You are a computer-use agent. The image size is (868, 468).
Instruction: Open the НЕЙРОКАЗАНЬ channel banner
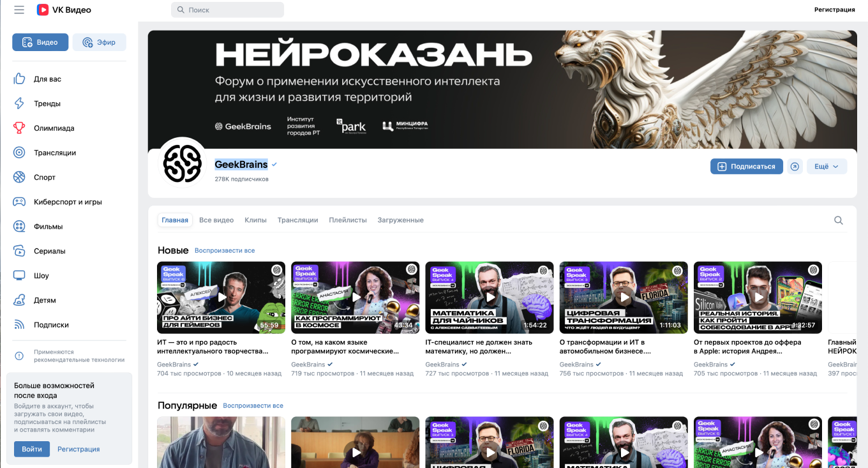[x=502, y=89]
